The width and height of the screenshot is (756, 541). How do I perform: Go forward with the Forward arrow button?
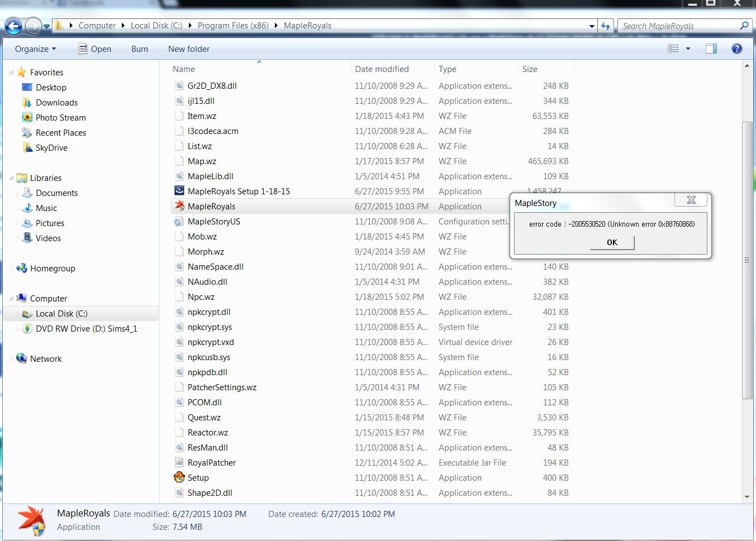pos(34,26)
